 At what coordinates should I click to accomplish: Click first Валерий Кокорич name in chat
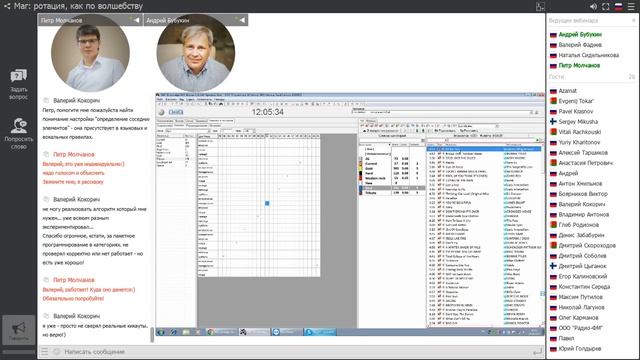tap(76, 100)
